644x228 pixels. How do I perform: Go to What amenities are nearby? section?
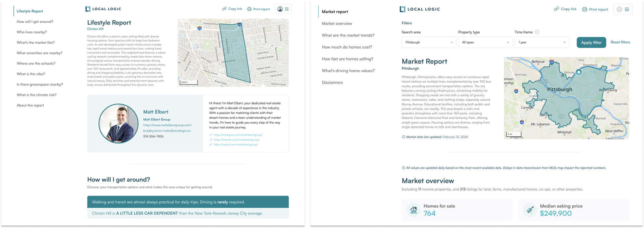40,53
